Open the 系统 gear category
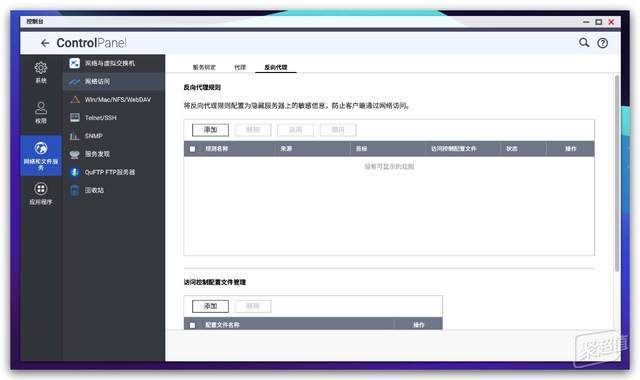The height and width of the screenshot is (380, 640). [41, 73]
